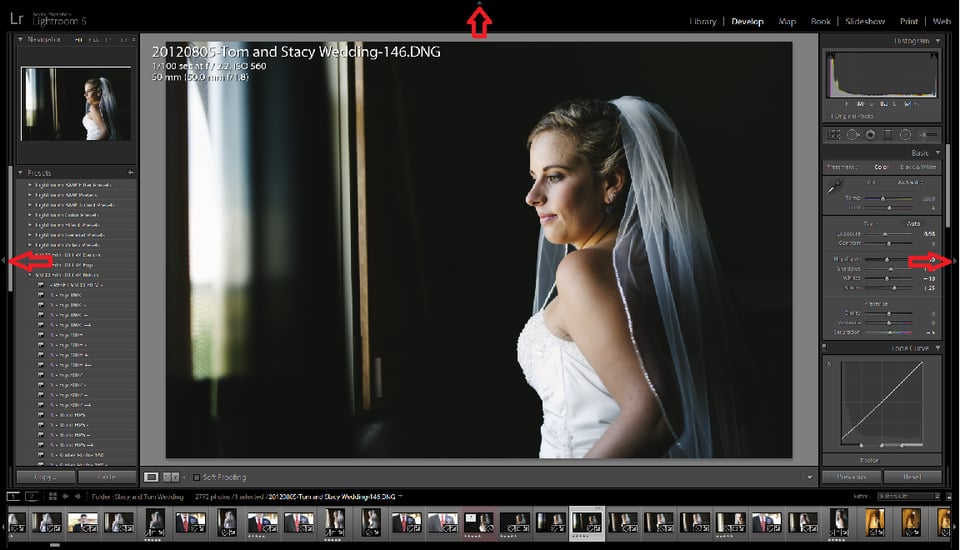Click the Exposure slider handle
This screenshot has height=550, width=960.
[x=885, y=234]
